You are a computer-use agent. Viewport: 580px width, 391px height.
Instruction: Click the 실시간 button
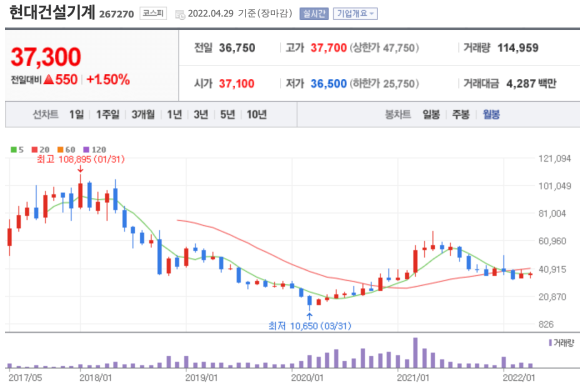tap(314, 14)
